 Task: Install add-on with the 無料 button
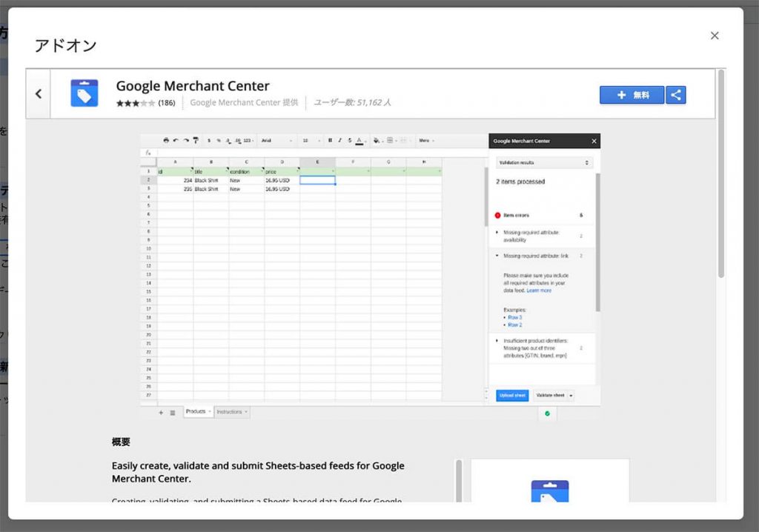coord(632,95)
